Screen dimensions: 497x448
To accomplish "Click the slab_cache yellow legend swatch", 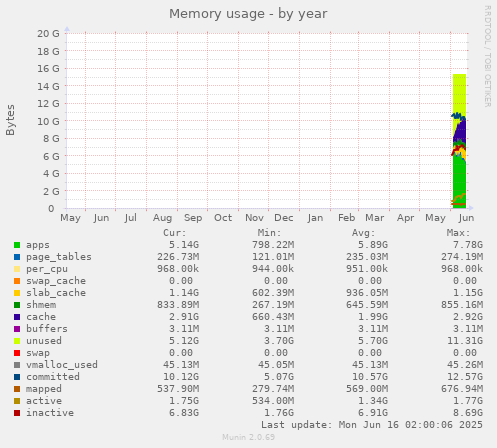I will pos(17,293).
